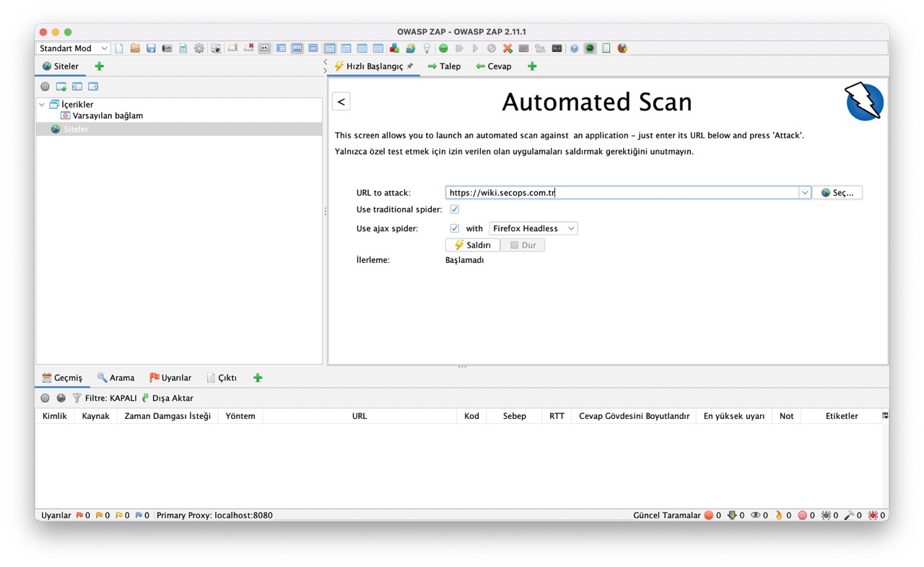Collapse the İçerikler tree node

(x=42, y=105)
